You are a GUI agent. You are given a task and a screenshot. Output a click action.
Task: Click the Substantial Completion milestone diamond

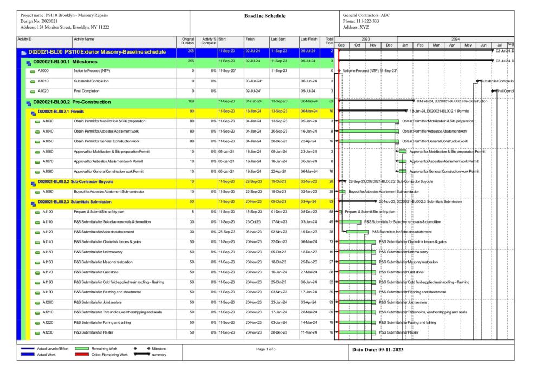tap(477, 81)
